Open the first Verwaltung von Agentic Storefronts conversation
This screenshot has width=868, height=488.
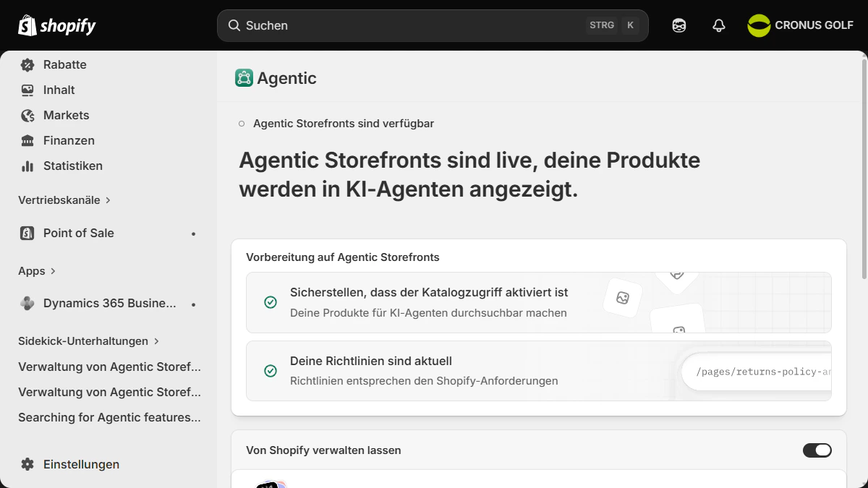[x=109, y=367]
